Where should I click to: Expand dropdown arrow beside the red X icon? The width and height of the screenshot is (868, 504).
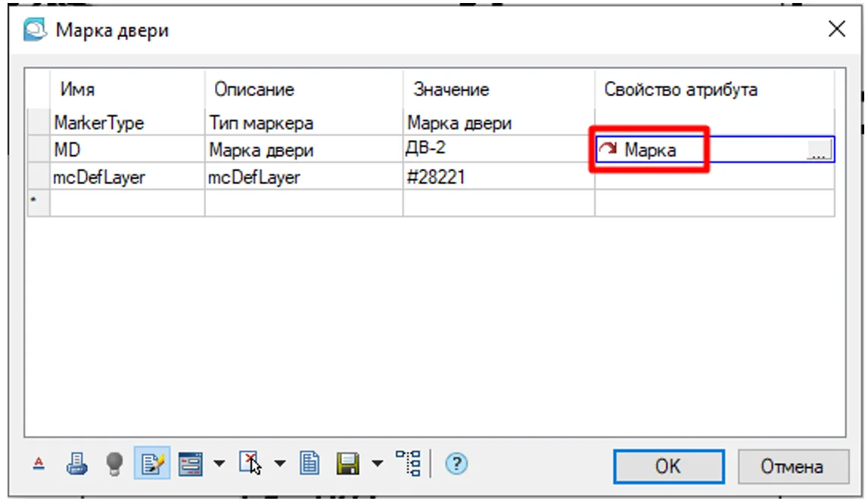click(x=280, y=464)
